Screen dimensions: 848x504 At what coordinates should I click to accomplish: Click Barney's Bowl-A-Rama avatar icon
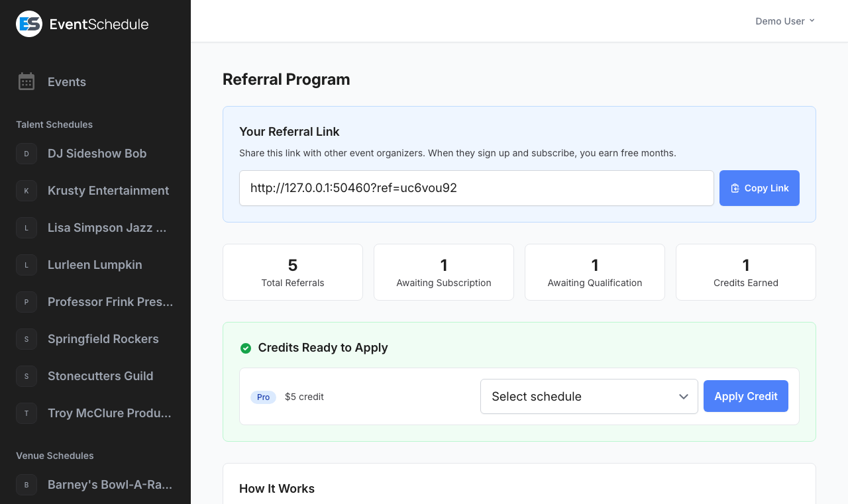coord(26,485)
